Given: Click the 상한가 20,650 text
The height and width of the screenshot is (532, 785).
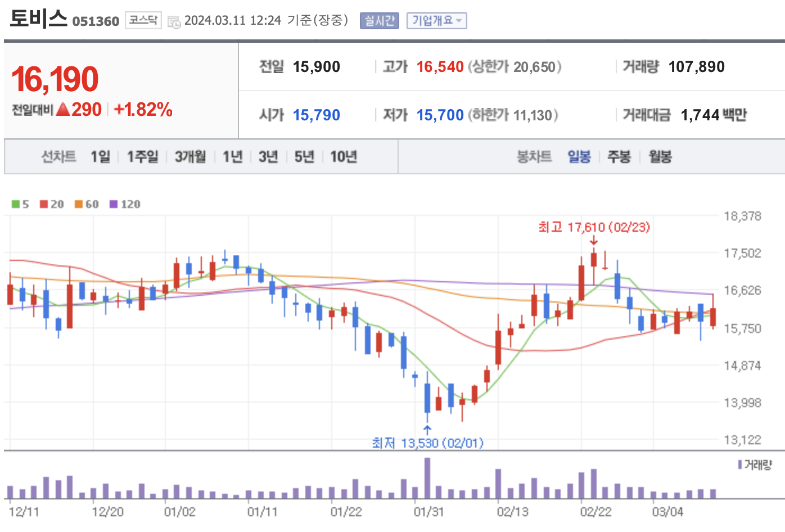Looking at the screenshot, I should pyautogui.click(x=515, y=67).
